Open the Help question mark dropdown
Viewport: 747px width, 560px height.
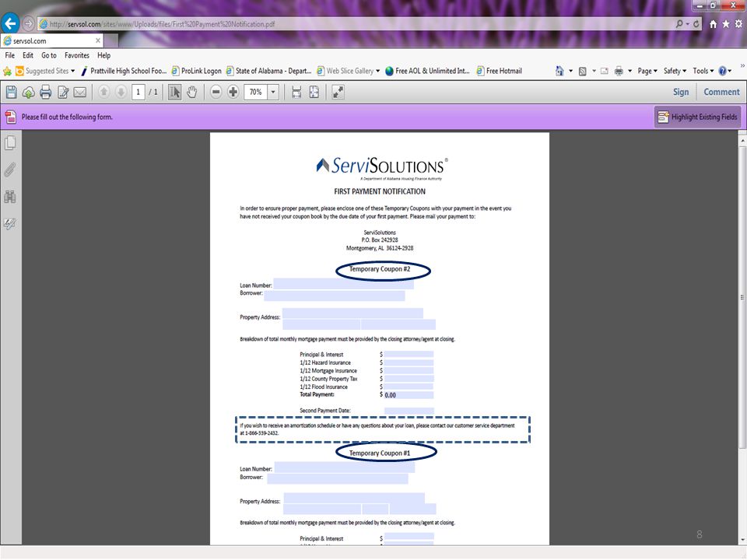[x=725, y=71]
